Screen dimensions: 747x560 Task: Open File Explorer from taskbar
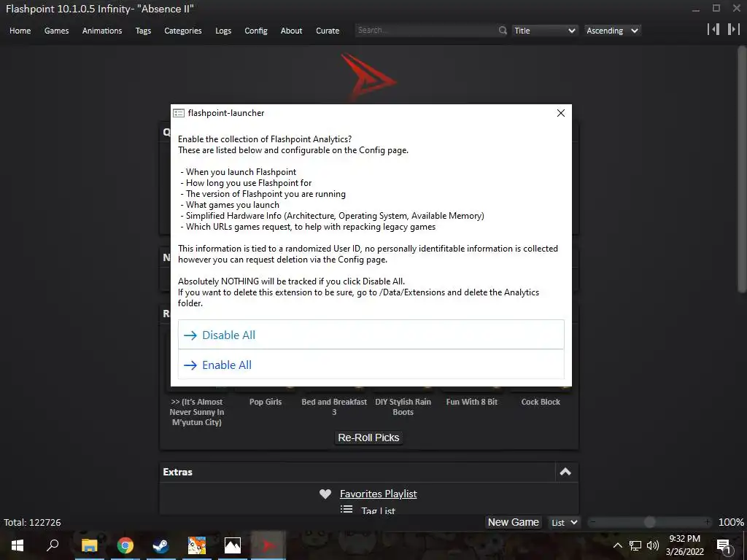(89, 545)
